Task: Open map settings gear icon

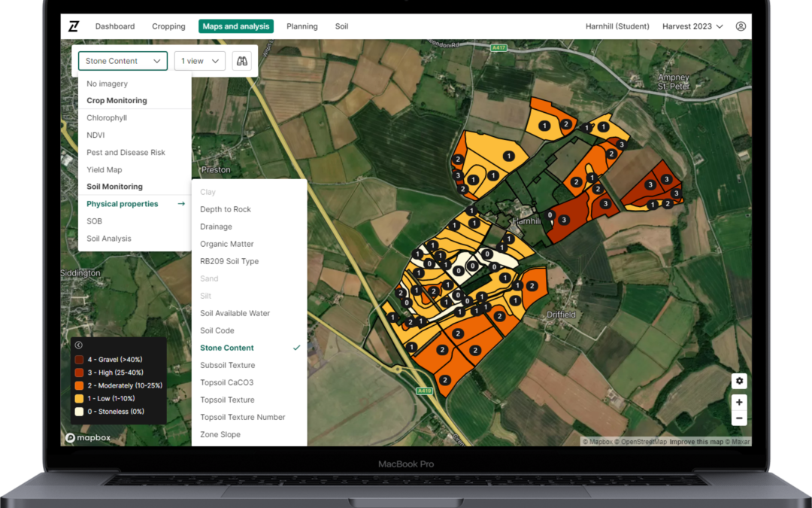Action: click(739, 381)
